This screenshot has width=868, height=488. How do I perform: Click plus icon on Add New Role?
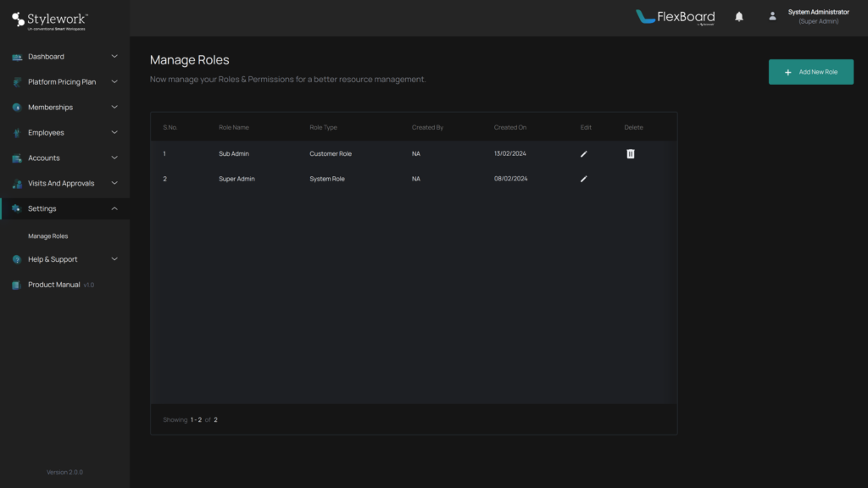[x=787, y=72]
